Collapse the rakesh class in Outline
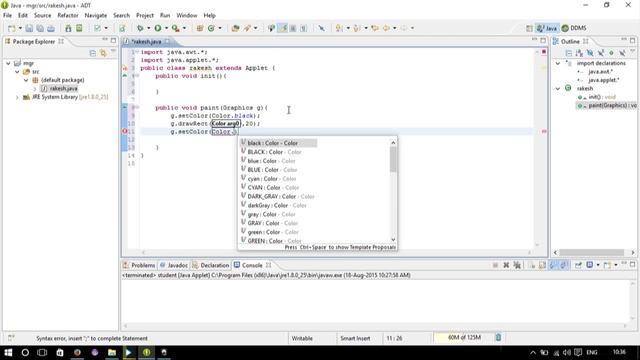Screen dimensions: 640x360 [x=558, y=89]
